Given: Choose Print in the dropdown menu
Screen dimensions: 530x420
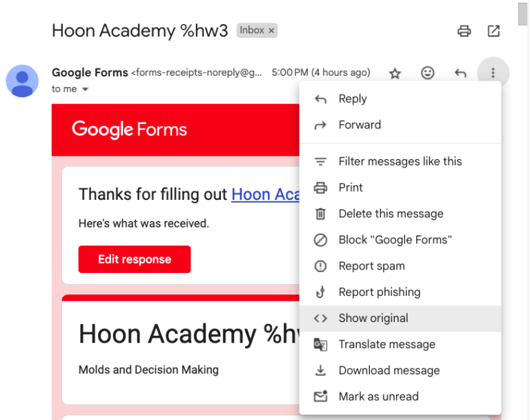Looking at the screenshot, I should click(x=400, y=188).
